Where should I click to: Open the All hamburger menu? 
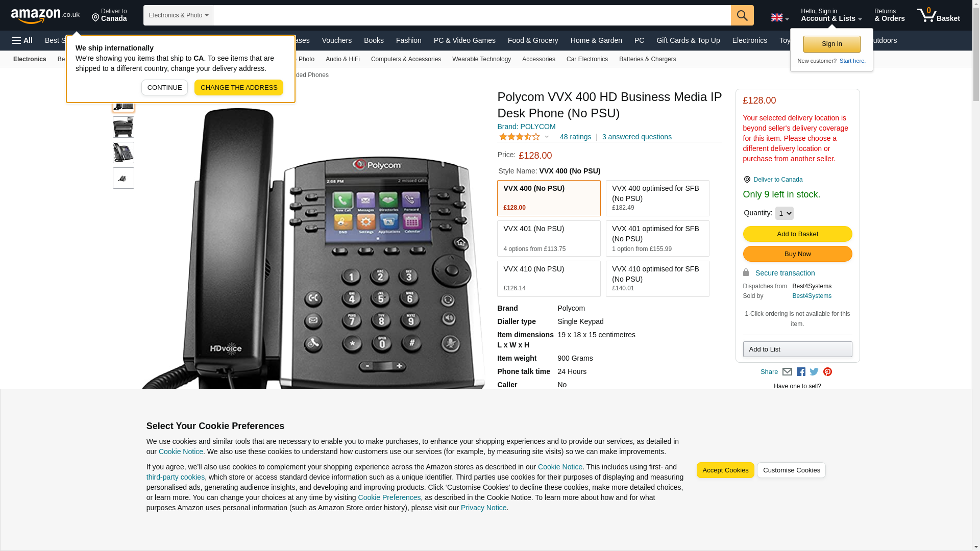22,40
